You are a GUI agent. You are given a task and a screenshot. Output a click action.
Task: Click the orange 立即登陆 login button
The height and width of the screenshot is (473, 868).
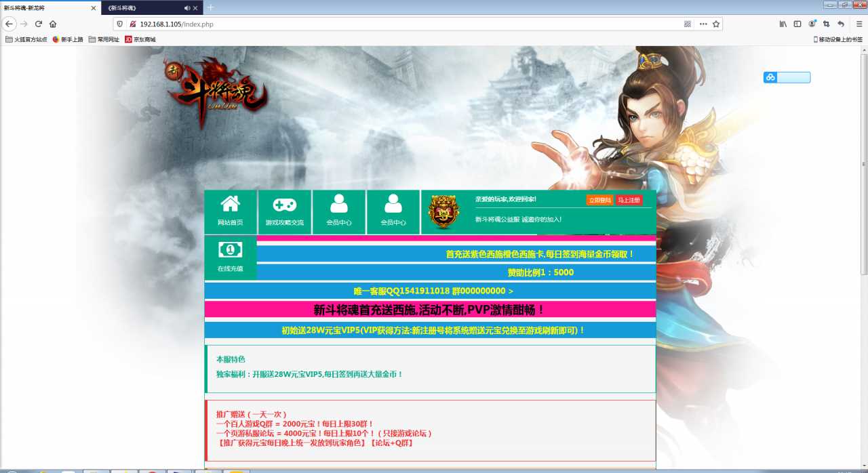pos(599,200)
